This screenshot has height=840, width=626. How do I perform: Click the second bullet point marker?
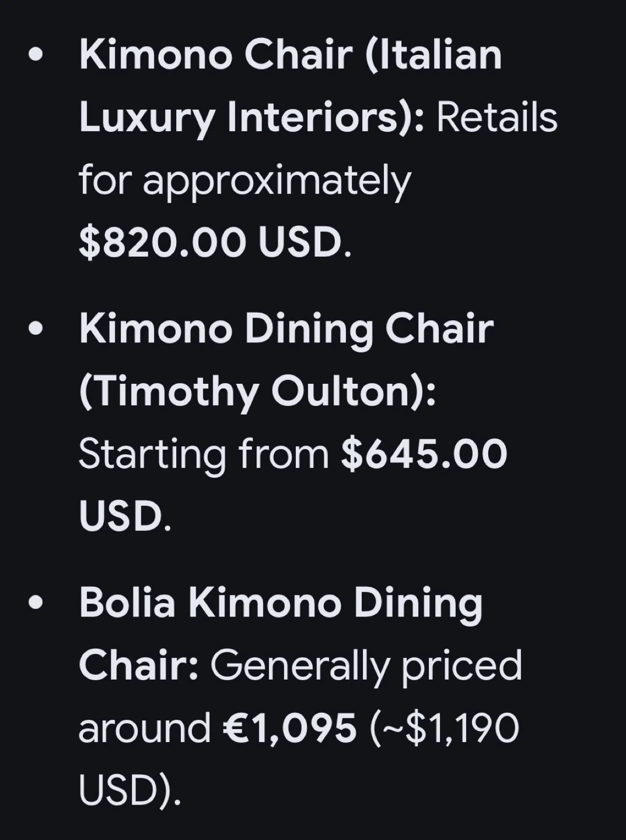click(x=36, y=330)
